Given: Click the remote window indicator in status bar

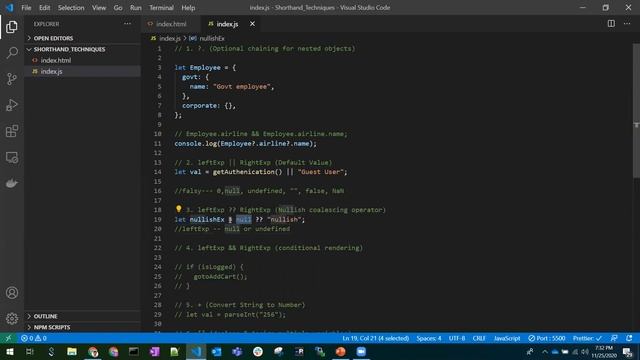Looking at the screenshot, I should pyautogui.click(x=8, y=338).
